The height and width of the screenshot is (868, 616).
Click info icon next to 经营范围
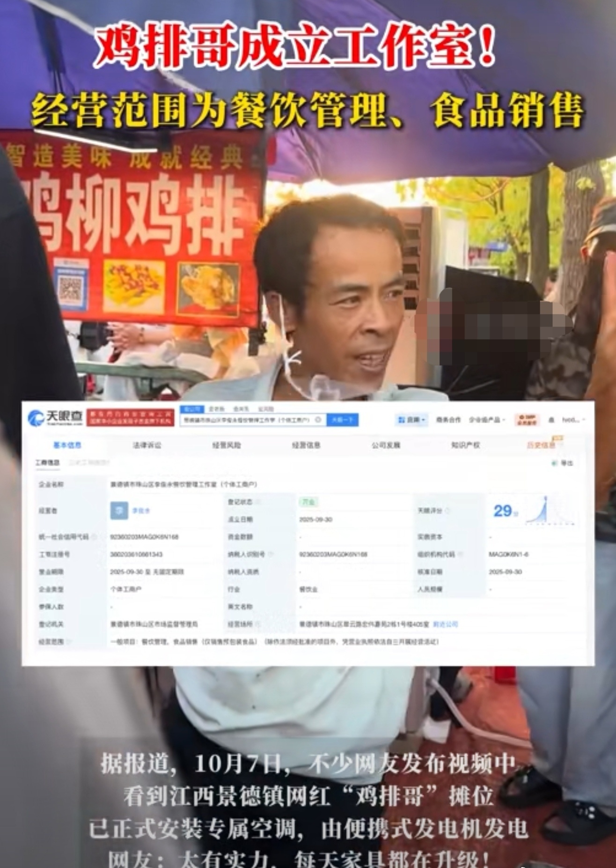[x=69, y=642]
